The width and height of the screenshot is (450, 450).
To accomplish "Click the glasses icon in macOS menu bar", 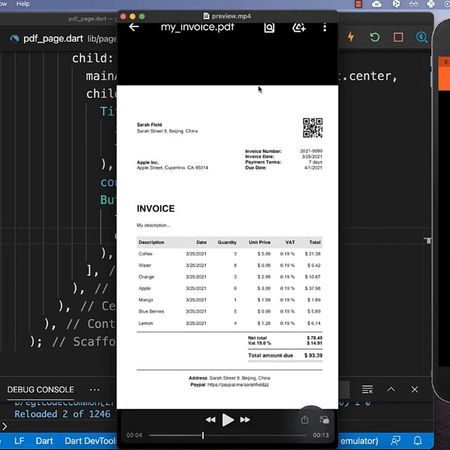I will click(414, 4).
